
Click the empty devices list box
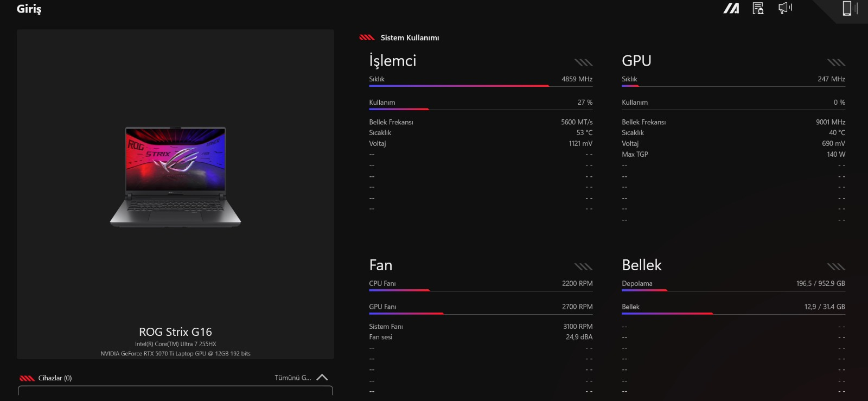175,391
